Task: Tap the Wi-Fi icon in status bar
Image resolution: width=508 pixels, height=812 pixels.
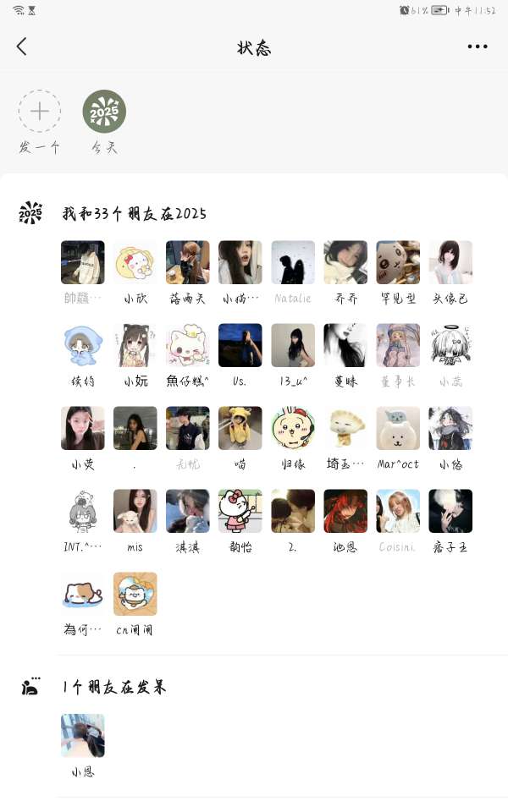Action: pos(19,10)
